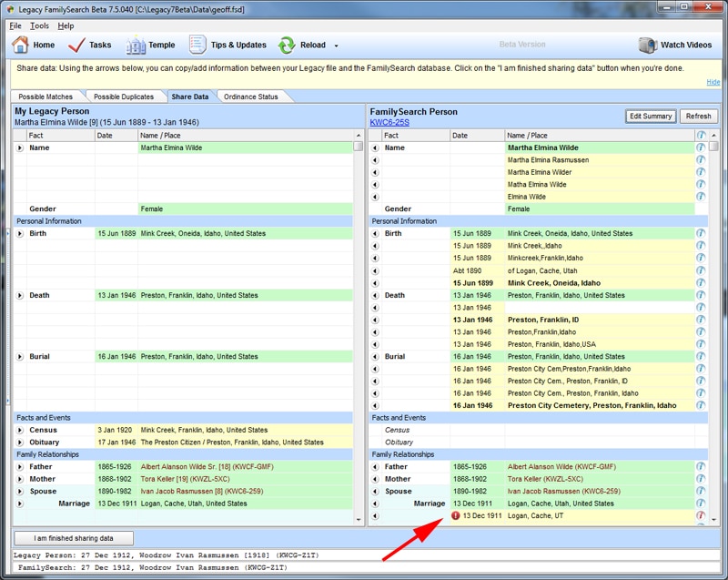Open Tips & Updates
This screenshot has width=728, height=580.
coord(227,45)
